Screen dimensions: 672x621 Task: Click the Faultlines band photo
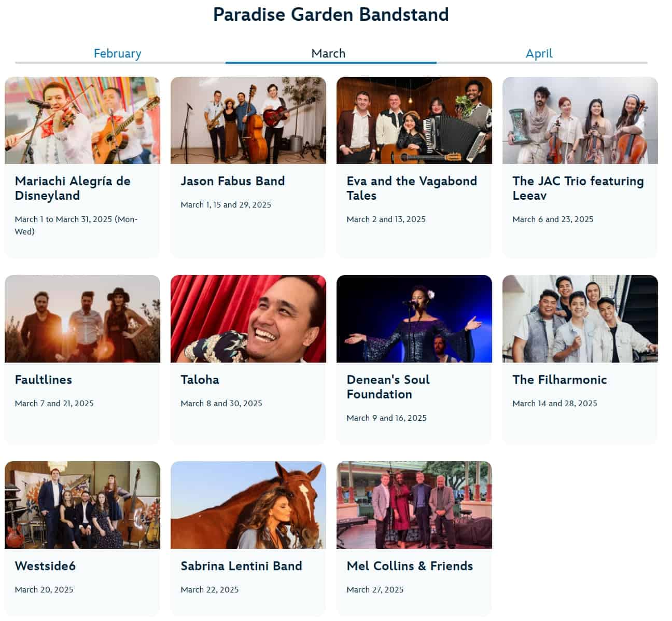82,319
